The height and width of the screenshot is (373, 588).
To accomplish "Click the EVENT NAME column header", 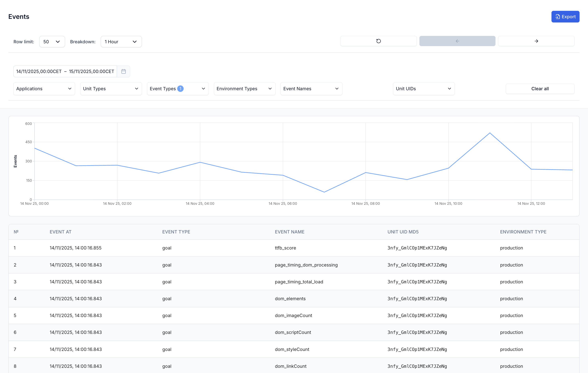I will pyautogui.click(x=290, y=232).
